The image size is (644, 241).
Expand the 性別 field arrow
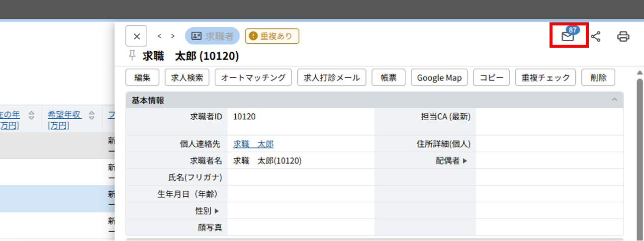point(216,211)
